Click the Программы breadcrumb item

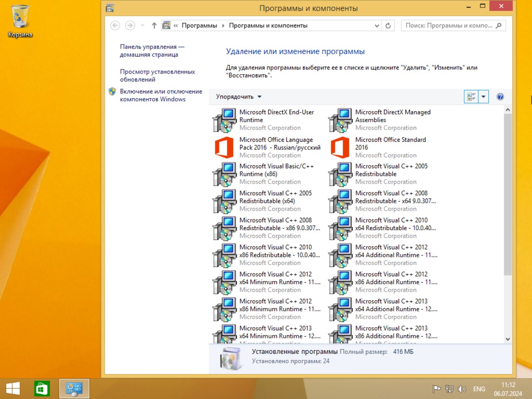click(199, 25)
